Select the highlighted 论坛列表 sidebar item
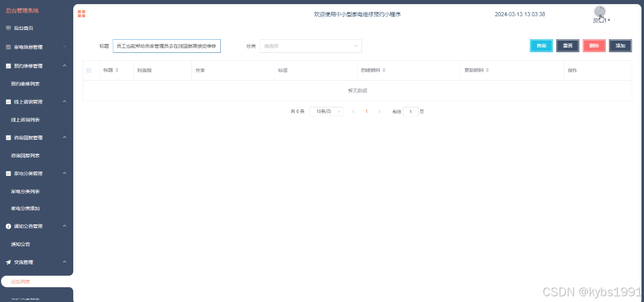The image size is (644, 302). click(37, 282)
